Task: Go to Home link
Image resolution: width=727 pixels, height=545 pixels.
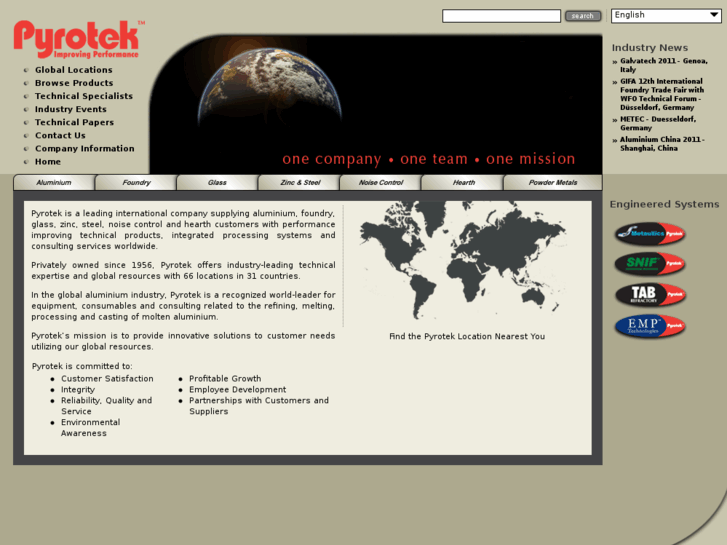Action: click(x=48, y=162)
